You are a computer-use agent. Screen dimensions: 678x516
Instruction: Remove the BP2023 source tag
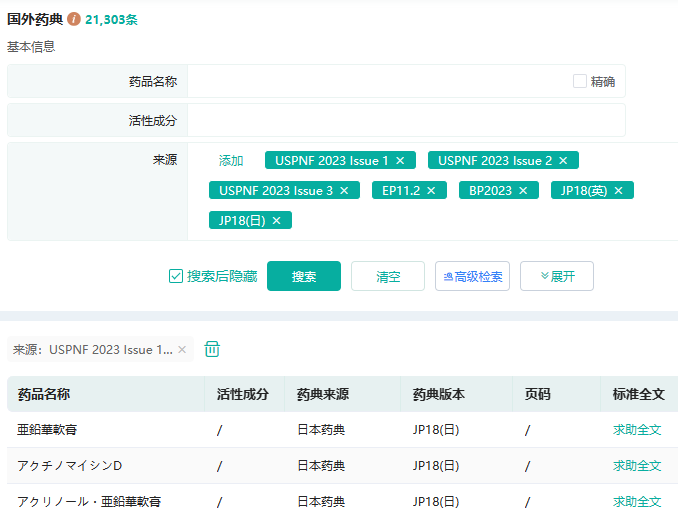coord(523,191)
